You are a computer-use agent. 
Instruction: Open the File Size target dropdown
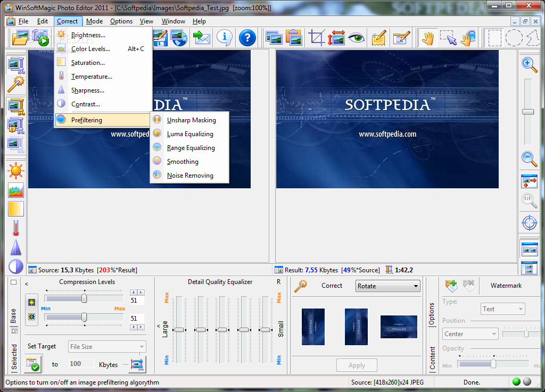point(107,346)
